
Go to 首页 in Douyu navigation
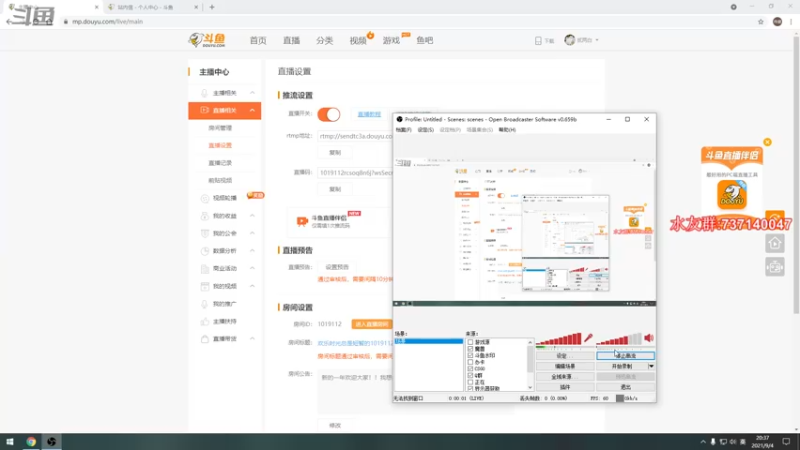click(x=258, y=40)
